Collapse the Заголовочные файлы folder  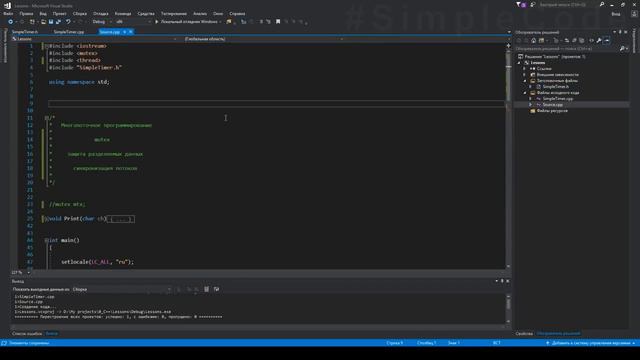coord(525,81)
